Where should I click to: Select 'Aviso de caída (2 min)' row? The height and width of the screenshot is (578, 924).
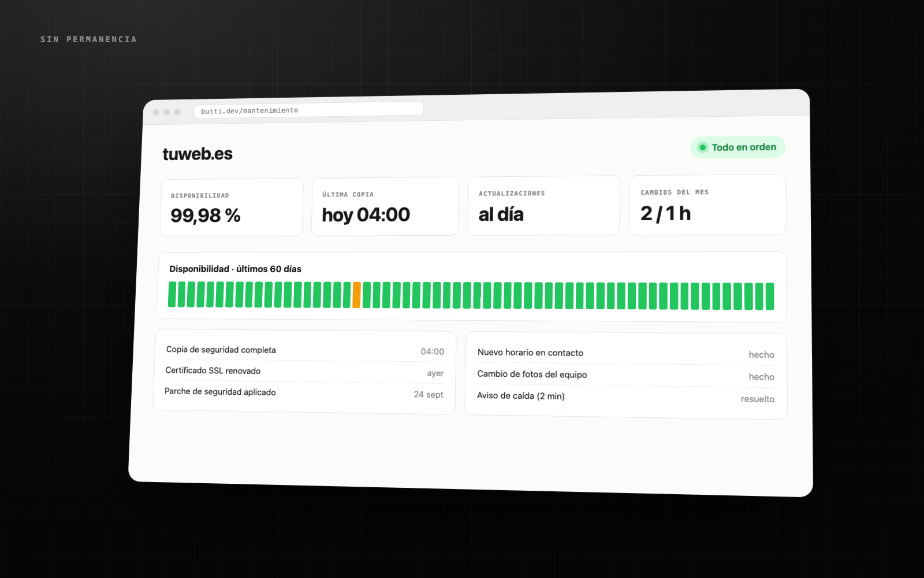point(625,397)
